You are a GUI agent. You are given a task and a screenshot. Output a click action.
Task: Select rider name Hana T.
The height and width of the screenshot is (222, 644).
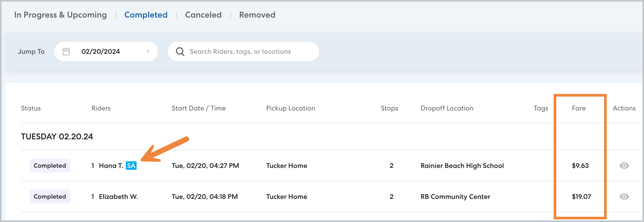(111, 166)
